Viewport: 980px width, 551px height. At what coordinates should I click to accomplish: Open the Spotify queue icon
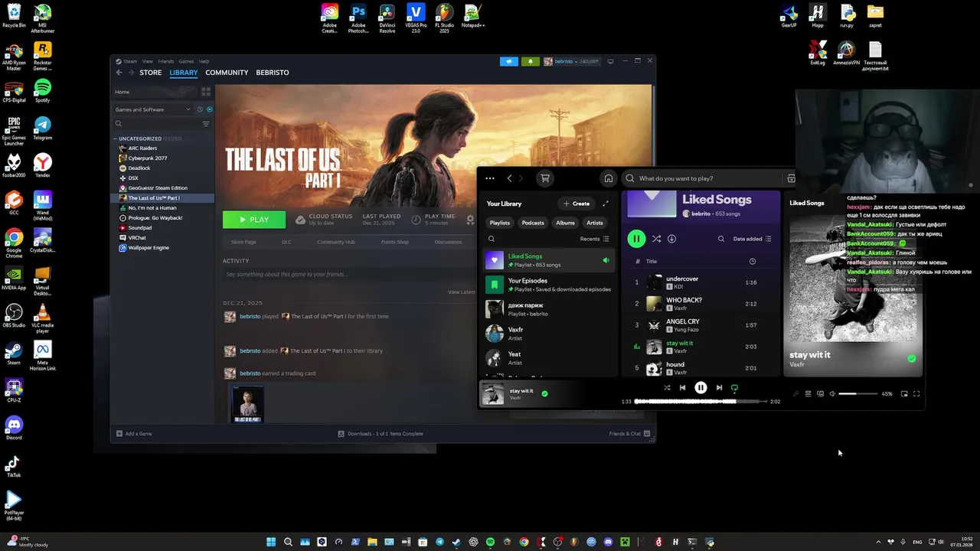click(x=808, y=394)
